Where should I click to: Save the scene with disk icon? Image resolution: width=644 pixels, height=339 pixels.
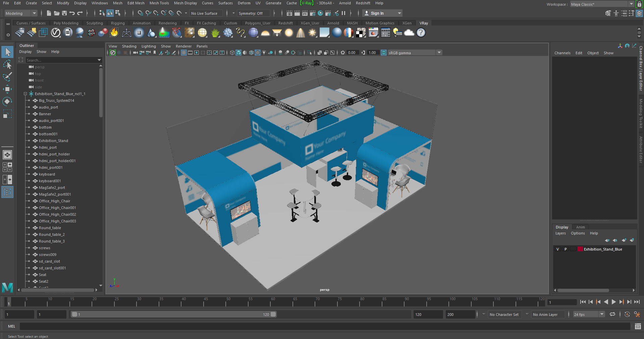tap(64, 13)
